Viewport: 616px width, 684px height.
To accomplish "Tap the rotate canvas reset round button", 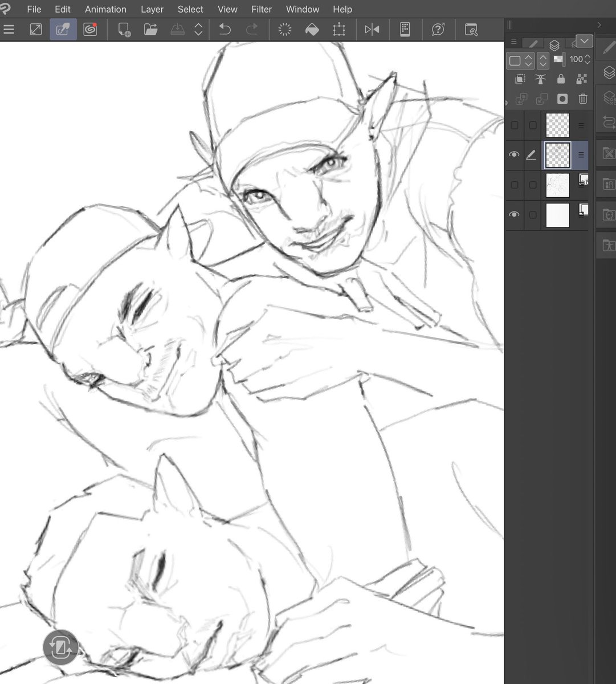I will [x=60, y=648].
